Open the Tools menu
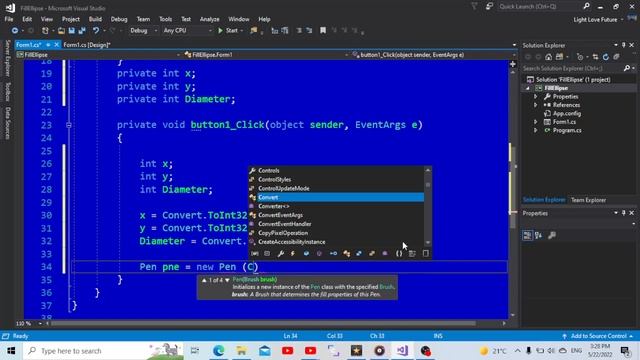 pos(165,19)
